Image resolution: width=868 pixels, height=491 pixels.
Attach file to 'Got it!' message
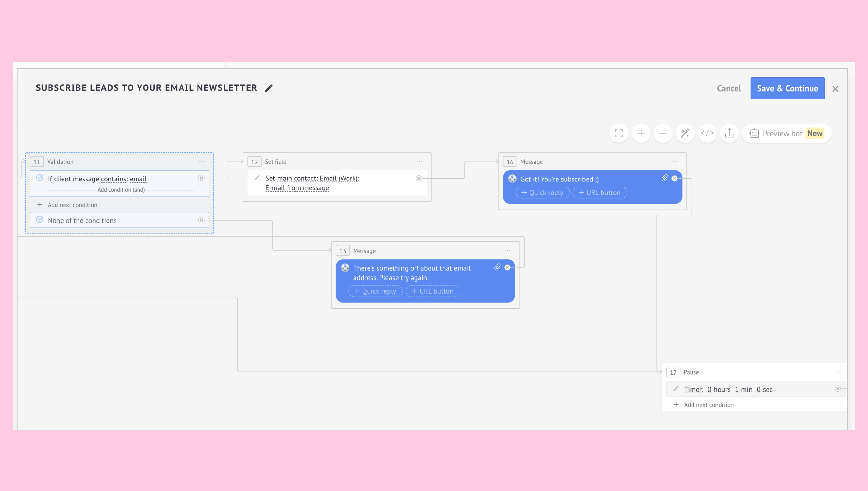[x=664, y=178]
